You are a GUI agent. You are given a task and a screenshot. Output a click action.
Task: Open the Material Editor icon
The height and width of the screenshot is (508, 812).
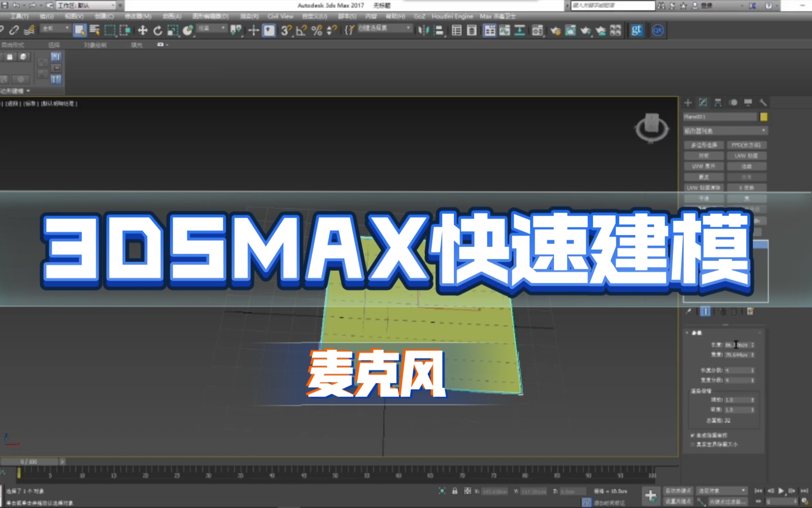538,31
